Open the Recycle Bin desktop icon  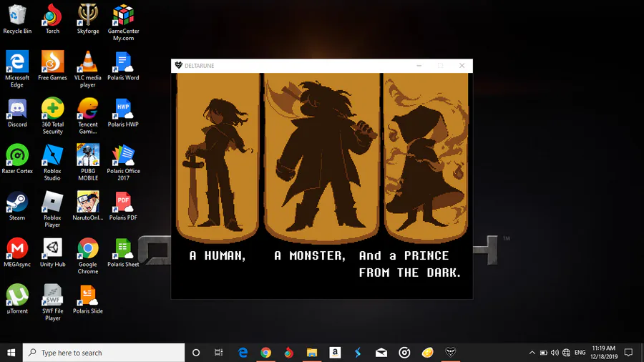(17, 19)
